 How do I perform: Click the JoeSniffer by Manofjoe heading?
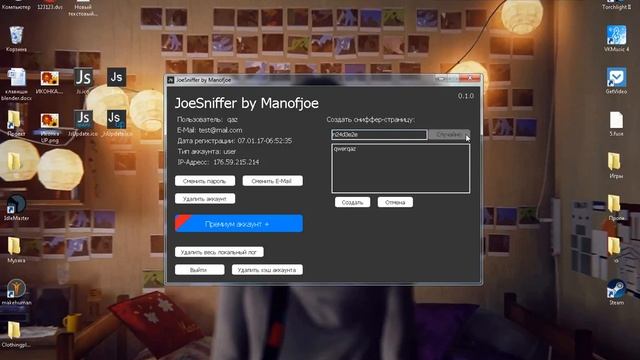247,103
